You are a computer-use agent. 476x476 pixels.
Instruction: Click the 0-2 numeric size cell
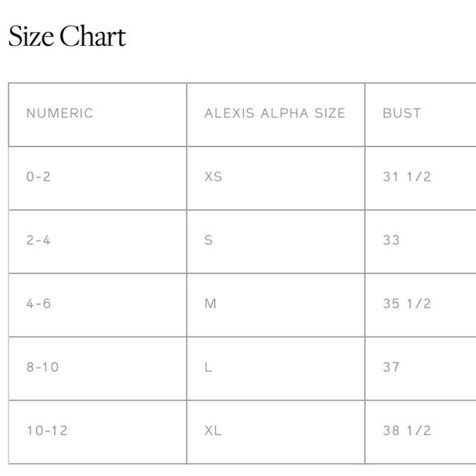coord(98,178)
